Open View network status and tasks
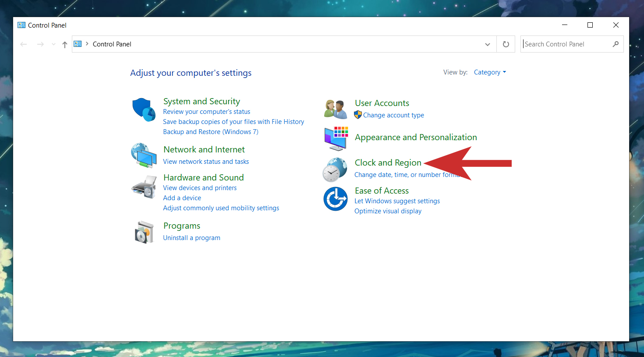This screenshot has width=644, height=357. tap(206, 162)
